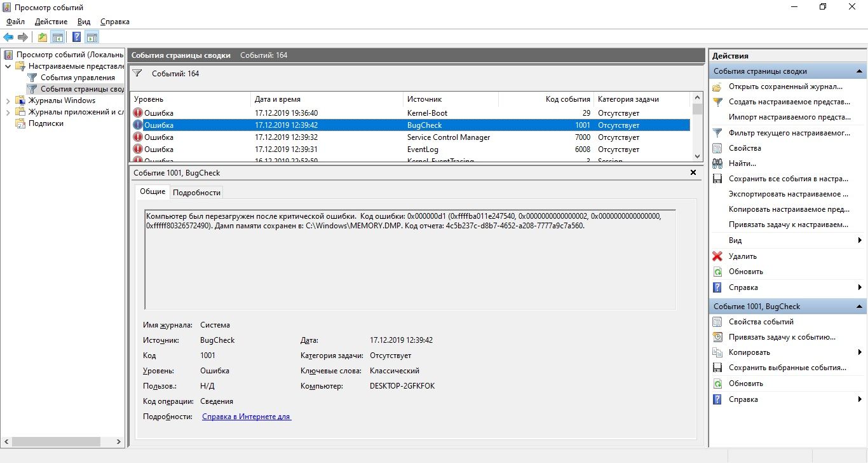Click the icon for Фильтр текущего настраиваемого

pos(717,133)
